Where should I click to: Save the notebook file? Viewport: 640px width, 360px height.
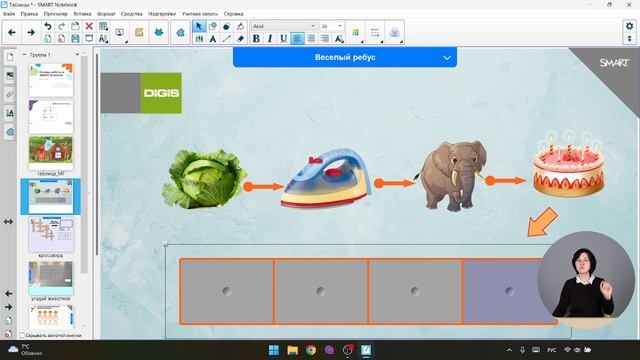coord(75,39)
